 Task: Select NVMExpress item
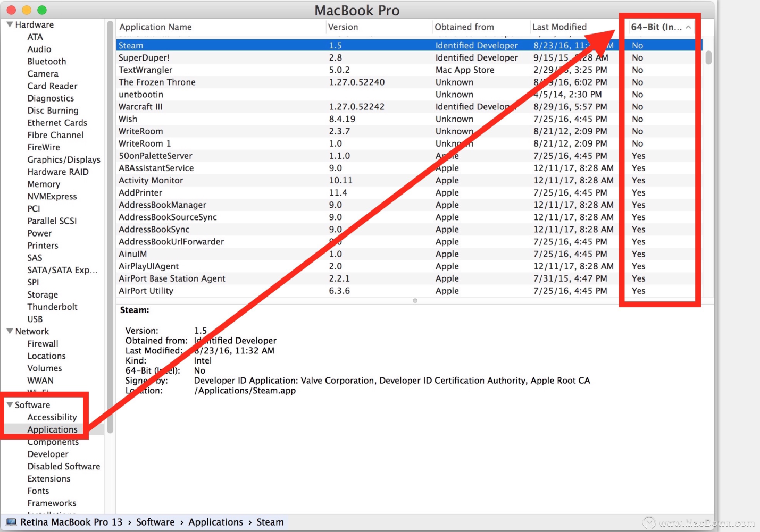point(52,196)
